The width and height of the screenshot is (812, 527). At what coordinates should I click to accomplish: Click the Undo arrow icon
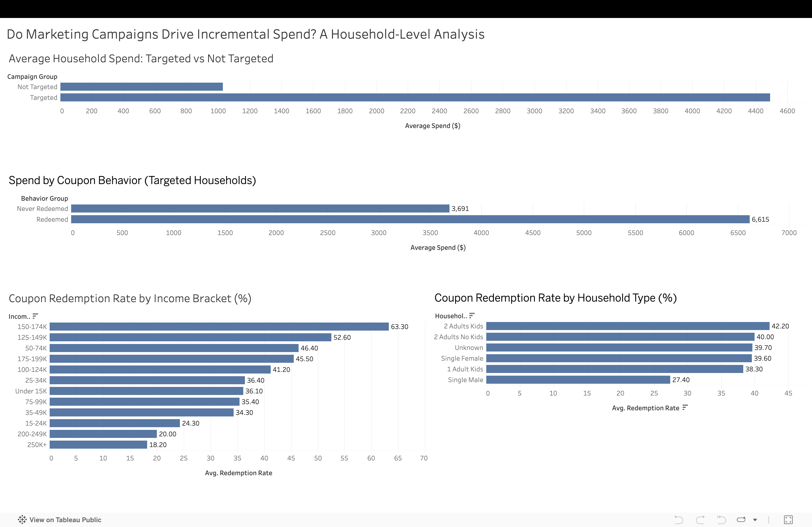[x=679, y=519]
